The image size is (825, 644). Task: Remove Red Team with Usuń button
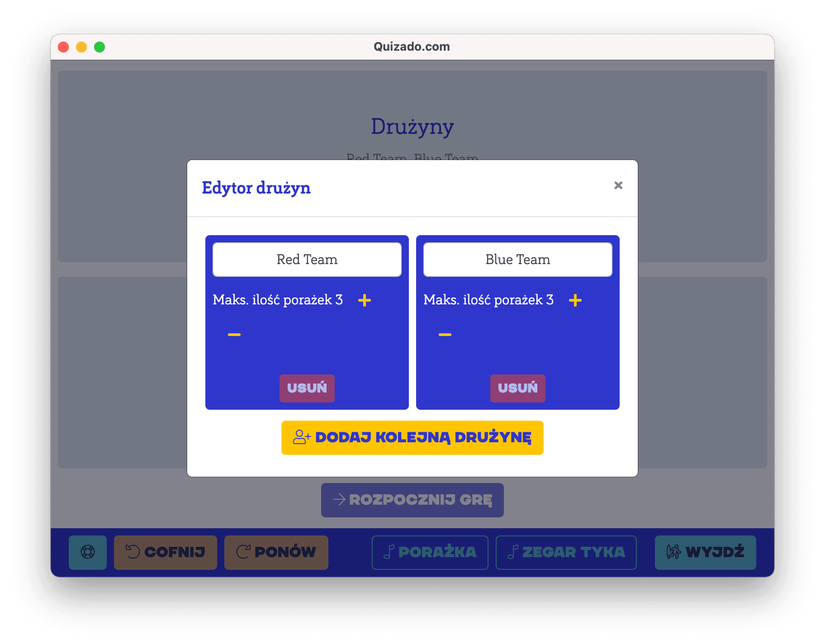[307, 388]
